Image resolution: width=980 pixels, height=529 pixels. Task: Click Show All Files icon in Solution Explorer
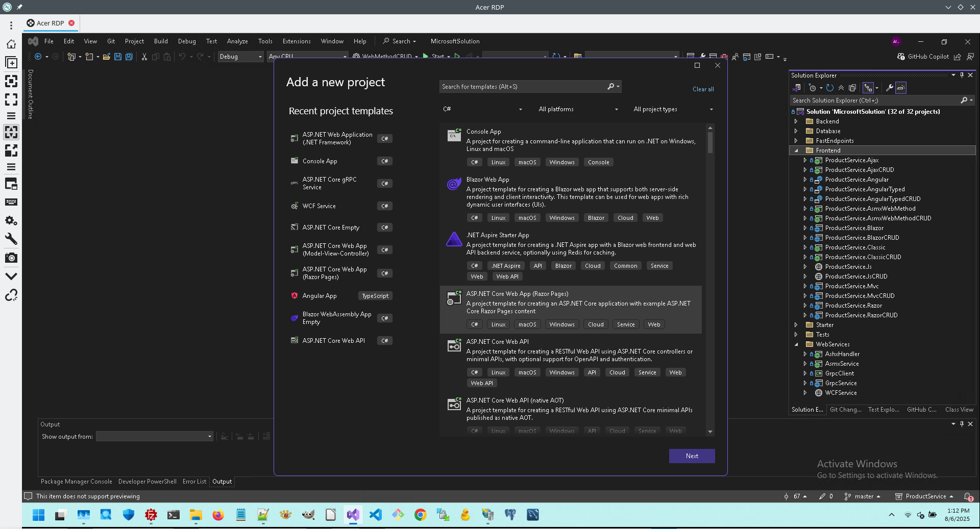click(x=852, y=88)
